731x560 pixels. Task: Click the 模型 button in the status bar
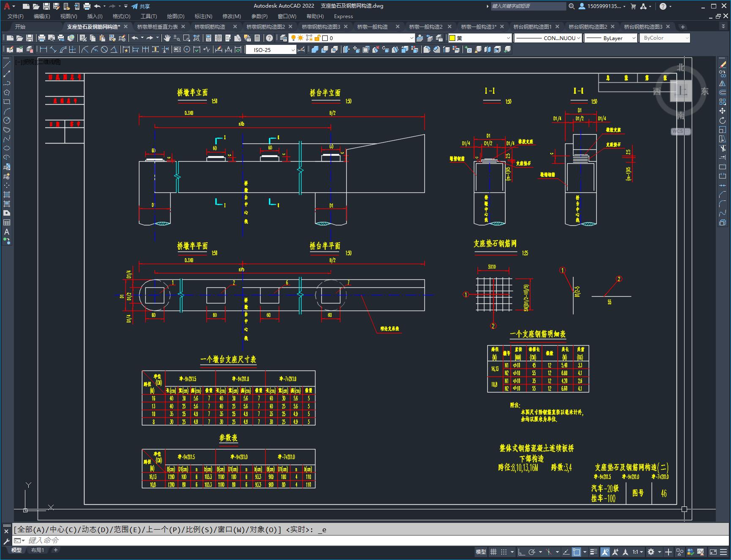click(481, 552)
